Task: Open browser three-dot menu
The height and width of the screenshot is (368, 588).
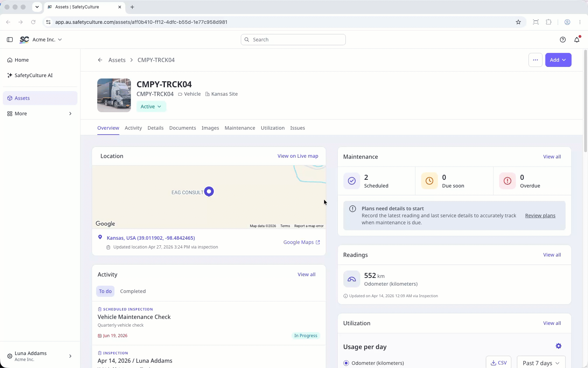Action: click(580, 22)
